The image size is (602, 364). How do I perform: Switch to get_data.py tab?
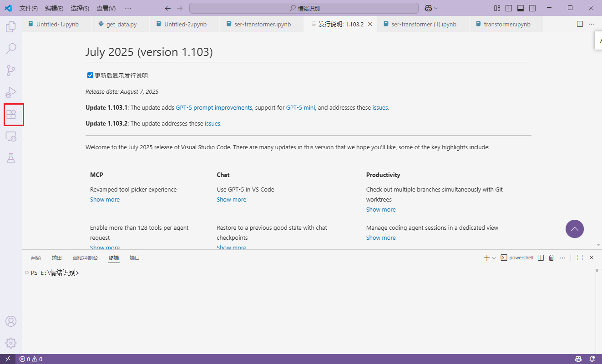[x=121, y=24]
